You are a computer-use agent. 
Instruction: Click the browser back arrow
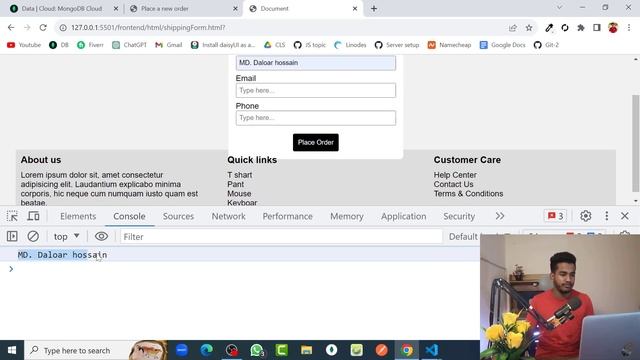click(x=11, y=27)
